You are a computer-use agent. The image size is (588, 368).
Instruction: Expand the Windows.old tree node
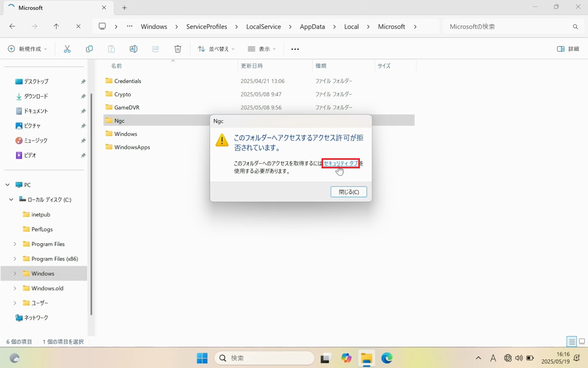[x=15, y=288]
